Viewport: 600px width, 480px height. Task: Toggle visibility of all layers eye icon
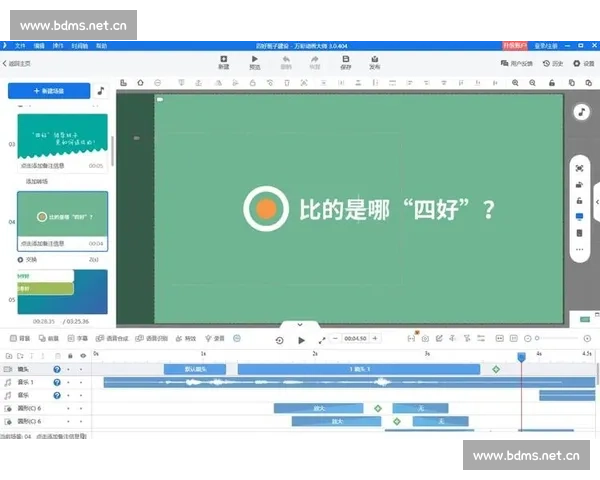click(83, 356)
